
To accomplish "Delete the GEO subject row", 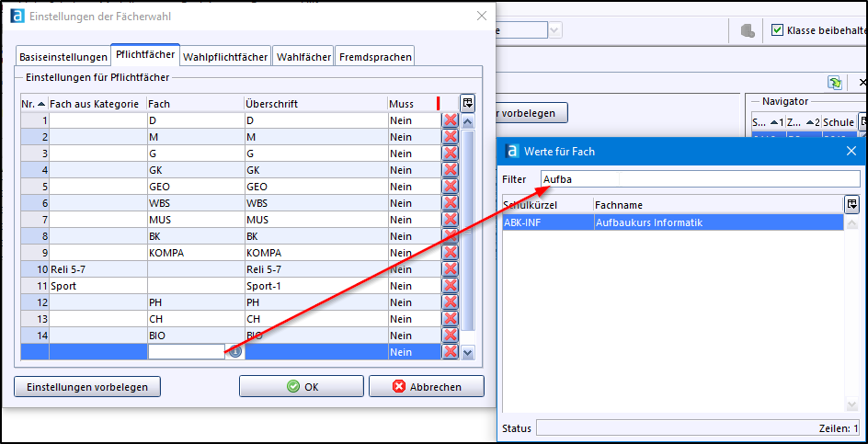I will coord(451,187).
